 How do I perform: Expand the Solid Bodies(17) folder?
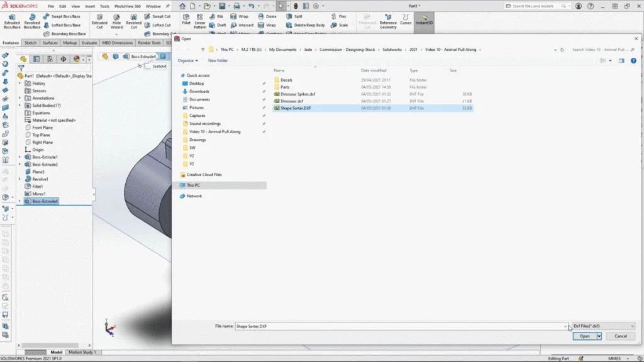point(20,106)
